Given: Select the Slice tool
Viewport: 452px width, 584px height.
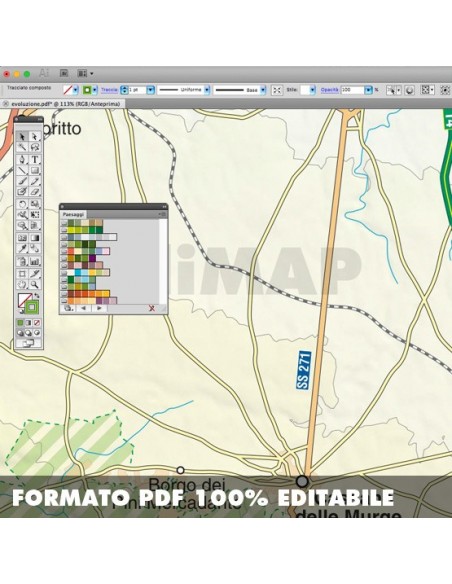Looking at the screenshot, I should point(35,274).
